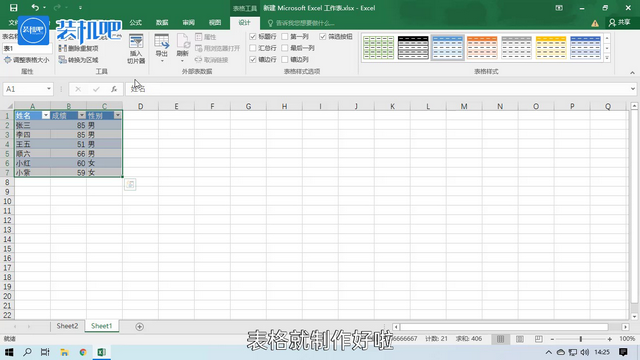Enable the First Column (第一列) checkbox
This screenshot has height=360, width=640.
point(284,37)
